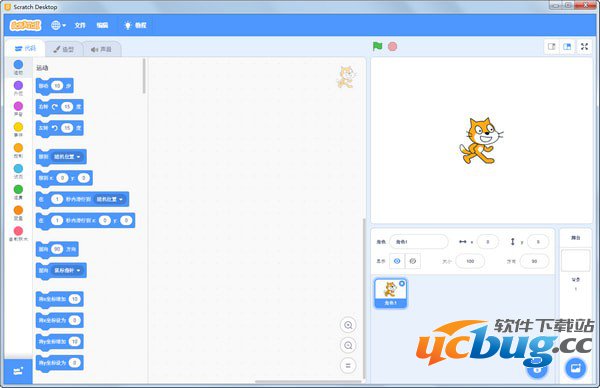Select the magenta Sound category circle
600x388 pixels.
pyautogui.click(x=18, y=106)
